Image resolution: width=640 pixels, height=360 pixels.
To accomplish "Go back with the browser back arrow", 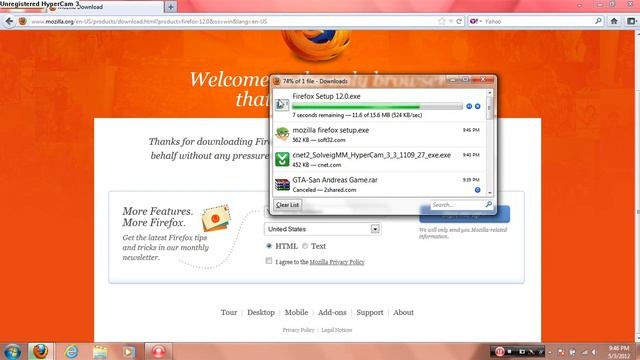I will pyautogui.click(x=9, y=21).
